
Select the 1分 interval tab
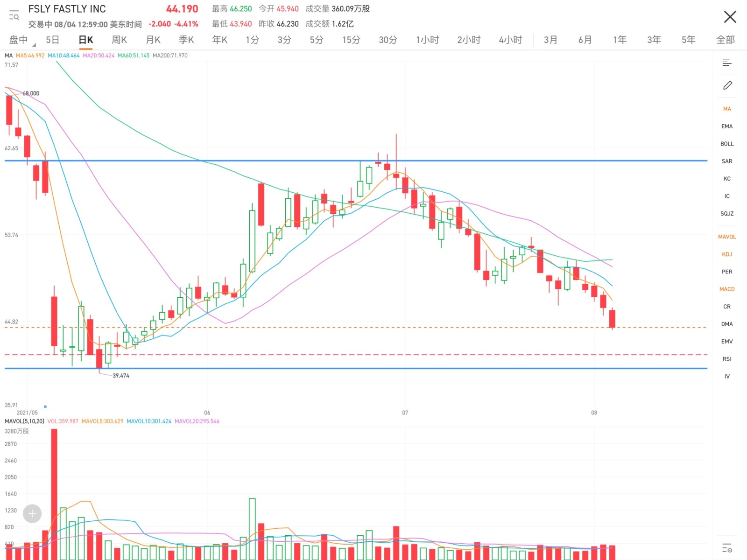pos(252,40)
